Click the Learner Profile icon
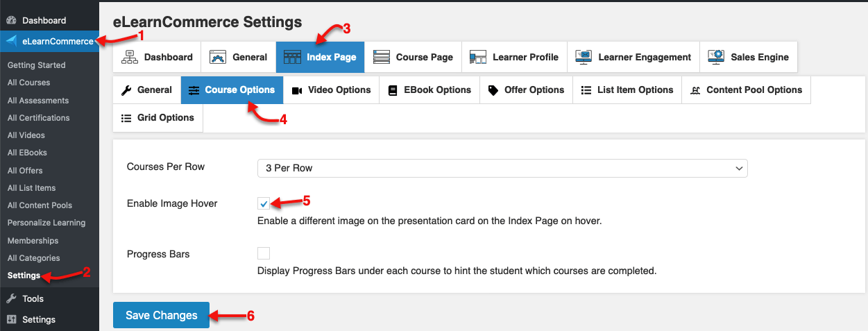The width and height of the screenshot is (868, 331). pos(477,57)
